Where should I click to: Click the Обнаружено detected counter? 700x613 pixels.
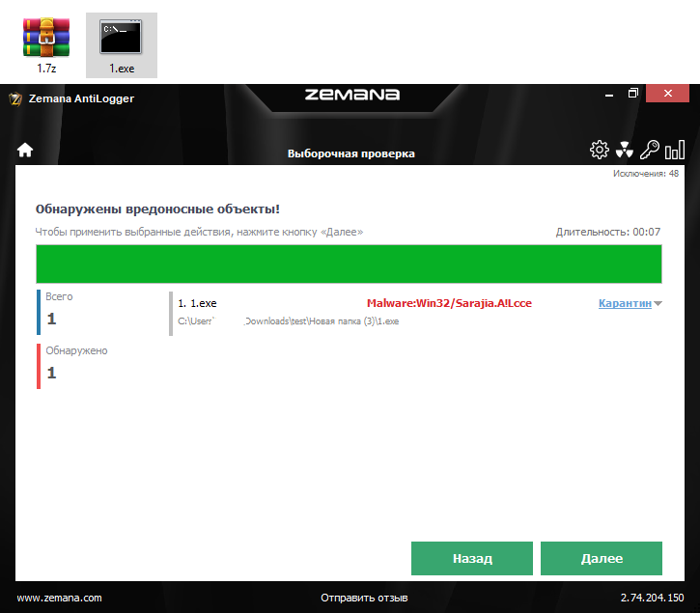(x=73, y=366)
